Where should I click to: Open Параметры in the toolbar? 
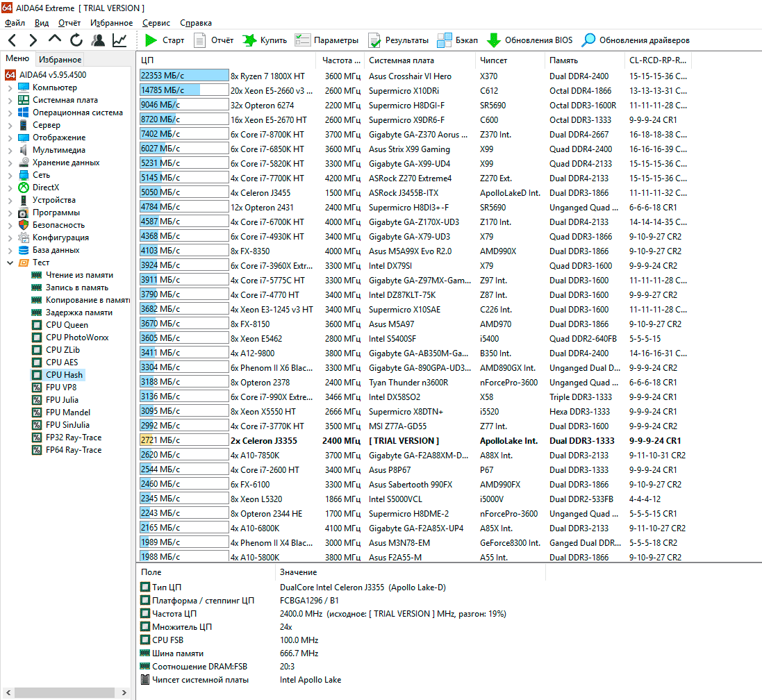(x=326, y=40)
